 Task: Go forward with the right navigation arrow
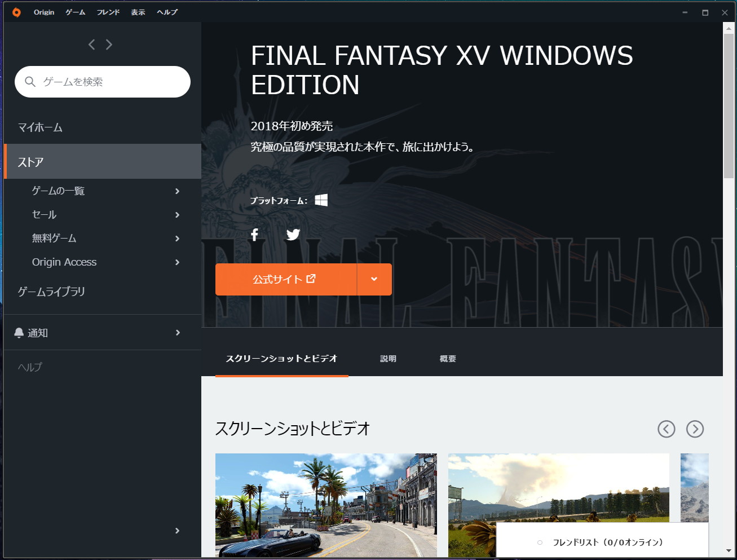coord(109,45)
